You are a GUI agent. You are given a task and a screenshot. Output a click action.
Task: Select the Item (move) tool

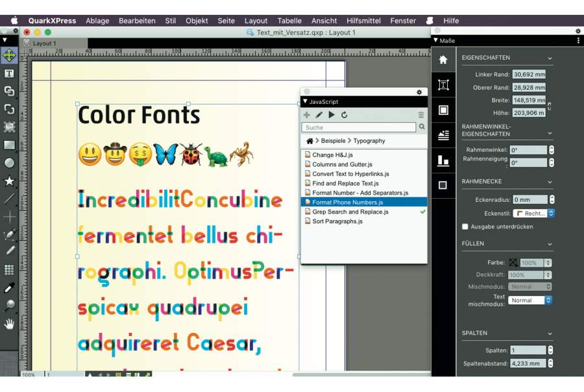pos(9,56)
